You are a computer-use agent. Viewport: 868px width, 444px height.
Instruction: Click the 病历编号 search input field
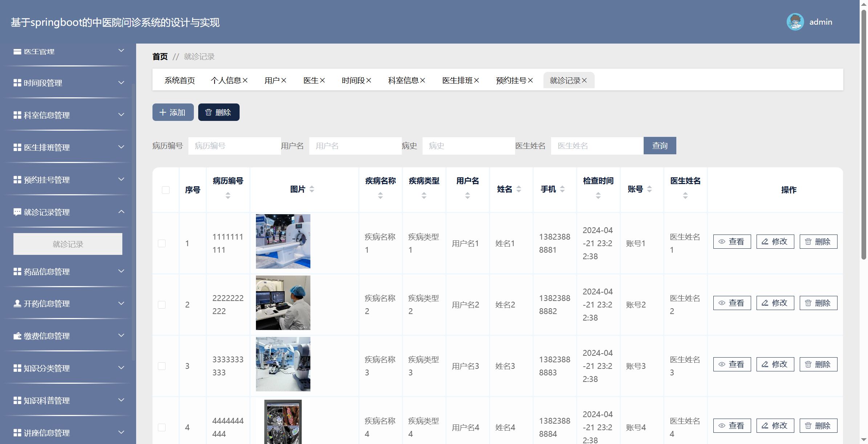coord(234,146)
